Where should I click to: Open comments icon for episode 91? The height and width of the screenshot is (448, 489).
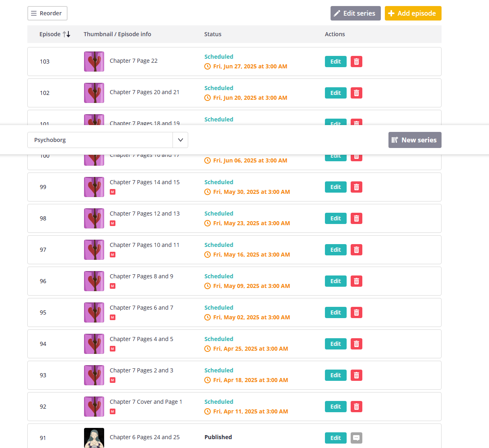pos(356,438)
